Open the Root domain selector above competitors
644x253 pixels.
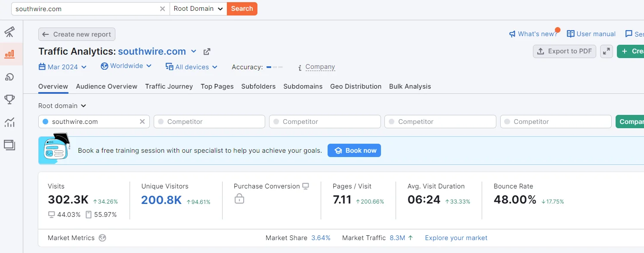(62, 106)
